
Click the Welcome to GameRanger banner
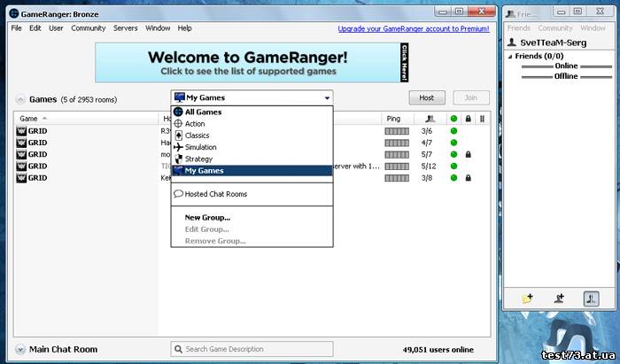click(x=252, y=63)
